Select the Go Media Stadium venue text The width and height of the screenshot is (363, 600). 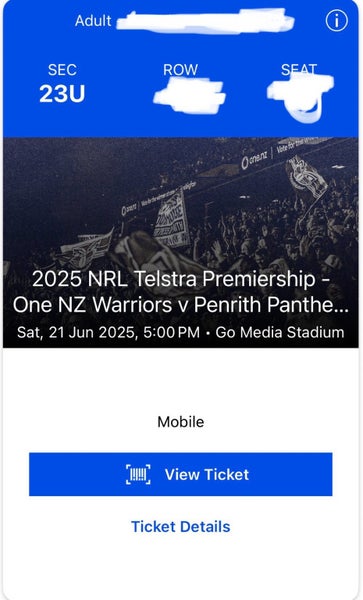click(280, 332)
